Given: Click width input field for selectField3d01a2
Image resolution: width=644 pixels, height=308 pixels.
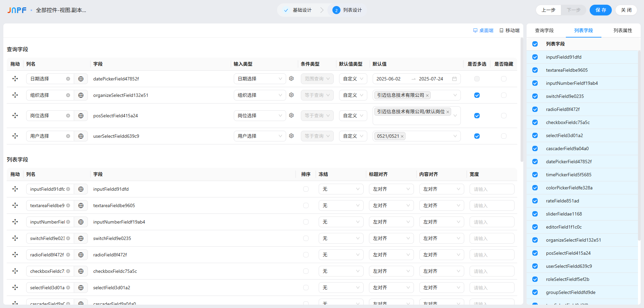Looking at the screenshot, I should click(x=491, y=288).
